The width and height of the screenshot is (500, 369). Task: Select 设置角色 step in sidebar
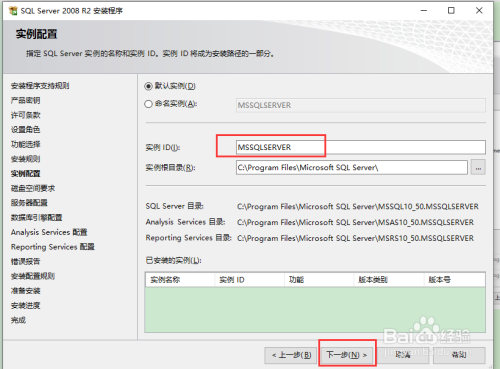tap(26, 130)
